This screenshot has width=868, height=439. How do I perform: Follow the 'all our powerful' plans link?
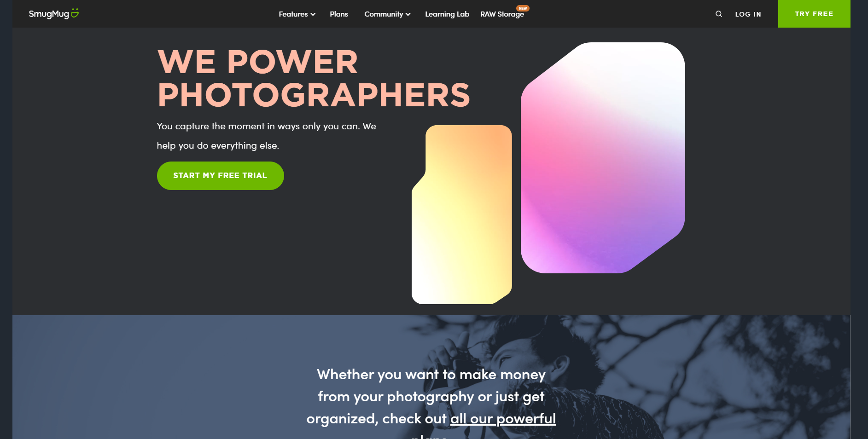[x=503, y=419]
